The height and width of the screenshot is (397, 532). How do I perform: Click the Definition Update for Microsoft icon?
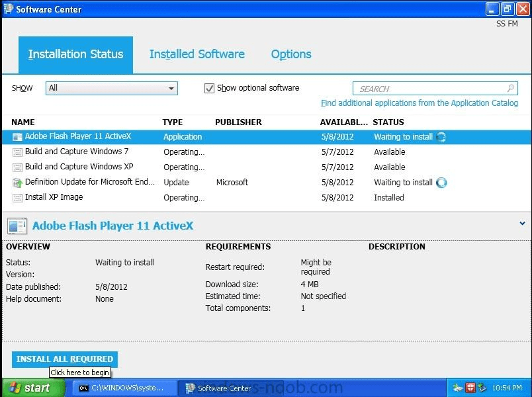pyautogui.click(x=18, y=182)
